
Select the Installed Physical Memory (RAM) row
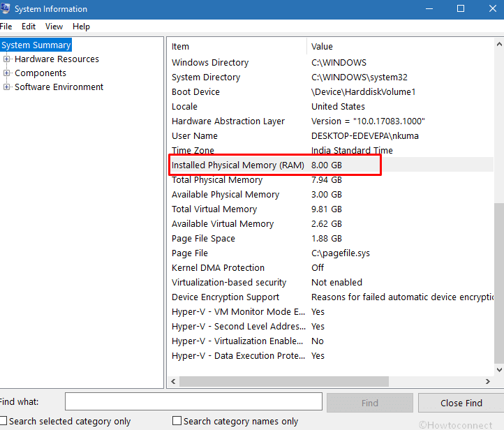(x=332, y=165)
